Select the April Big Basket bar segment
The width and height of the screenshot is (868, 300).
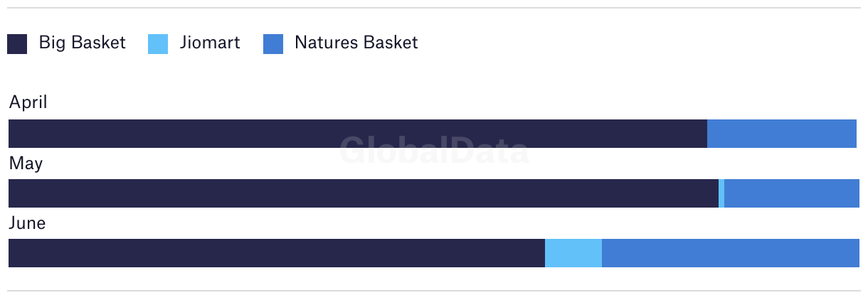(x=358, y=134)
